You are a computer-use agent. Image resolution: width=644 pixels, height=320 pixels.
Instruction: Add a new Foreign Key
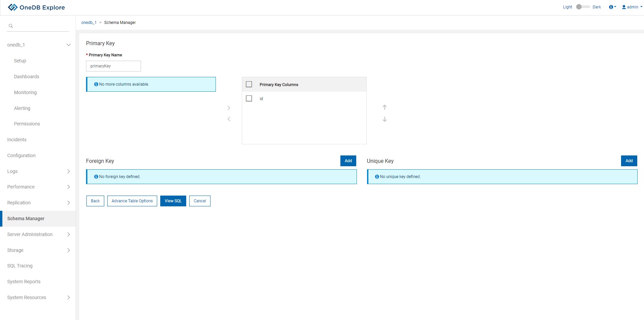click(348, 161)
